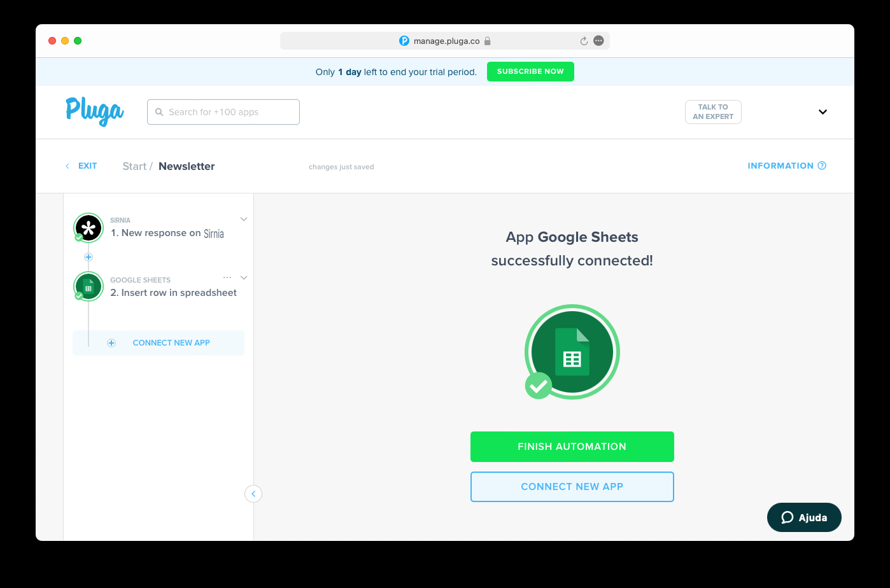Open the three-dot menu for Google Sheets step
890x588 pixels.
pos(227,277)
